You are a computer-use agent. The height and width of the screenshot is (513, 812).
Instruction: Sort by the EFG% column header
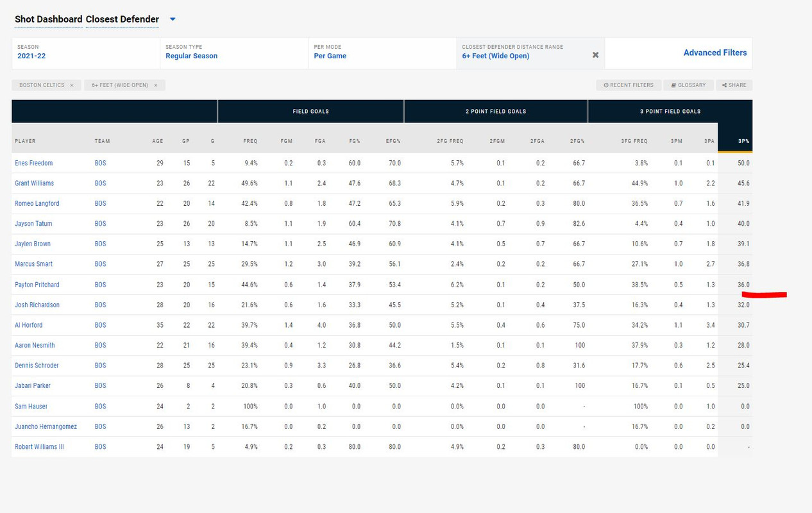393,141
